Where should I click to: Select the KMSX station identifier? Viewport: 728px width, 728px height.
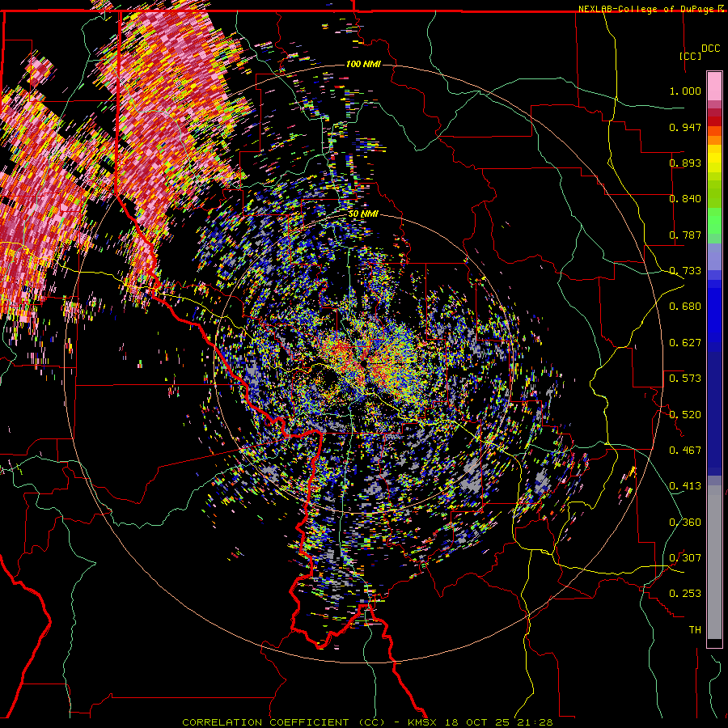tap(423, 722)
